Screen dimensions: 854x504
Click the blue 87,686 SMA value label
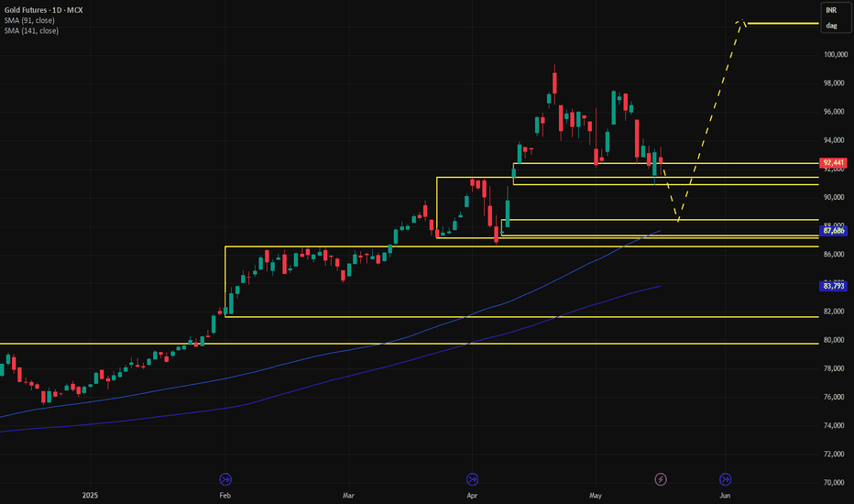(833, 231)
